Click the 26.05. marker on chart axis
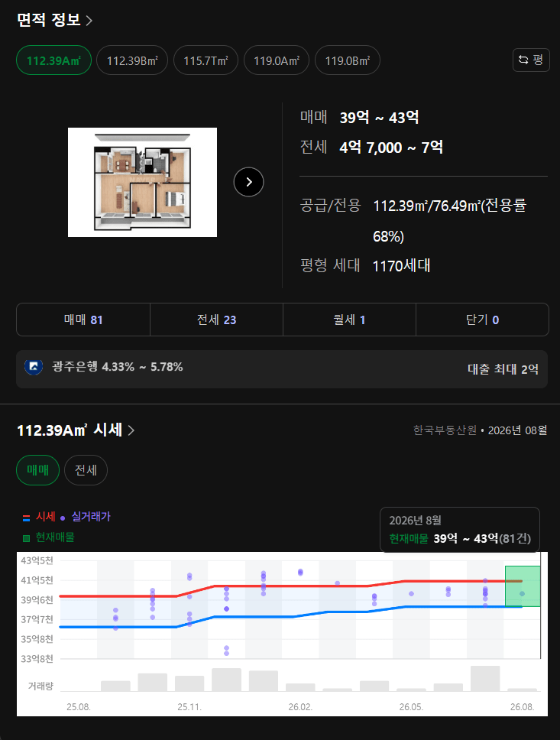The width and height of the screenshot is (560, 740). (x=411, y=707)
